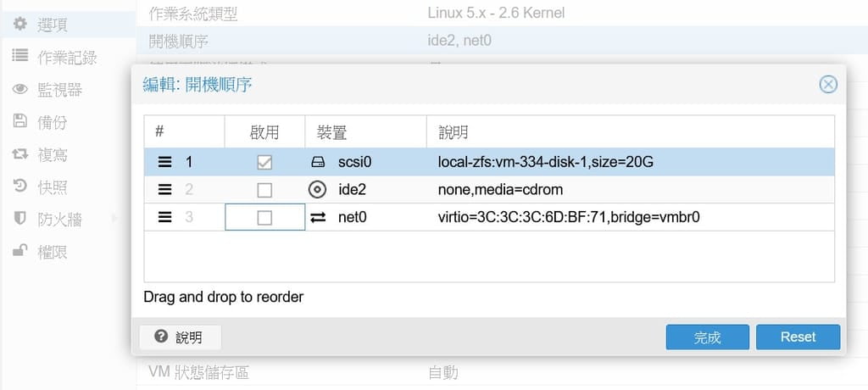Click the drag handle for scsi0 row
Viewport: 868px width, 390px height.
coord(164,162)
